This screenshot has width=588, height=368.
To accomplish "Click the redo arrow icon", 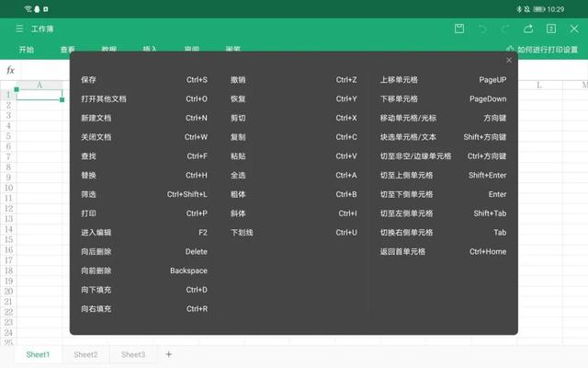I will tap(505, 29).
